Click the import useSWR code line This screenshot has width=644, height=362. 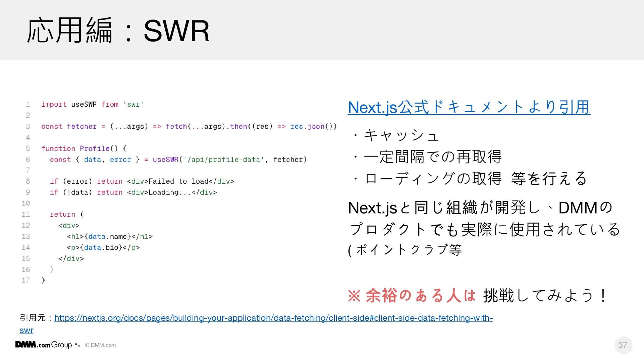click(92, 105)
